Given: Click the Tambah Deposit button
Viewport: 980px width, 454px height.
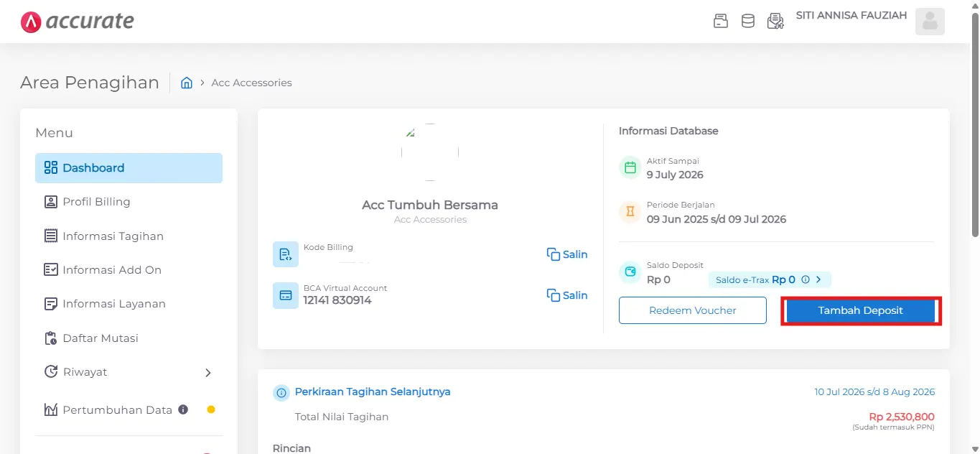Looking at the screenshot, I should [x=860, y=310].
